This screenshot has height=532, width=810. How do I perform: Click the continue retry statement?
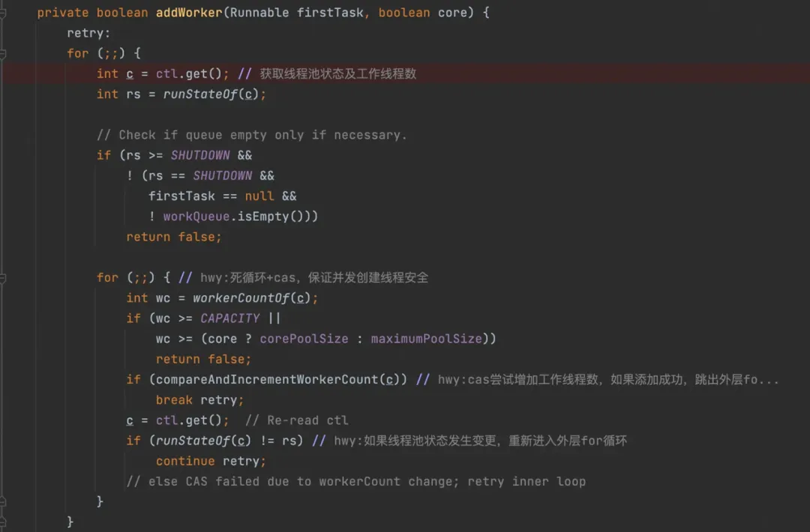click(x=211, y=462)
